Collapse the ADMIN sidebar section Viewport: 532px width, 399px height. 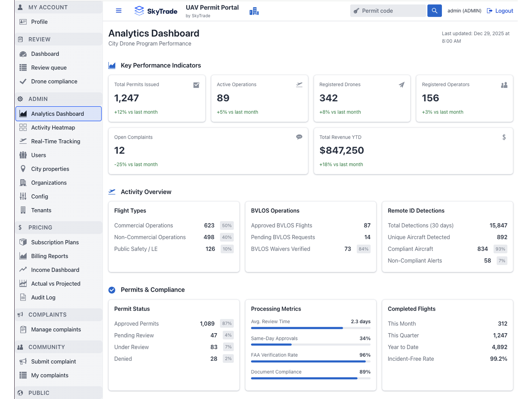click(59, 99)
